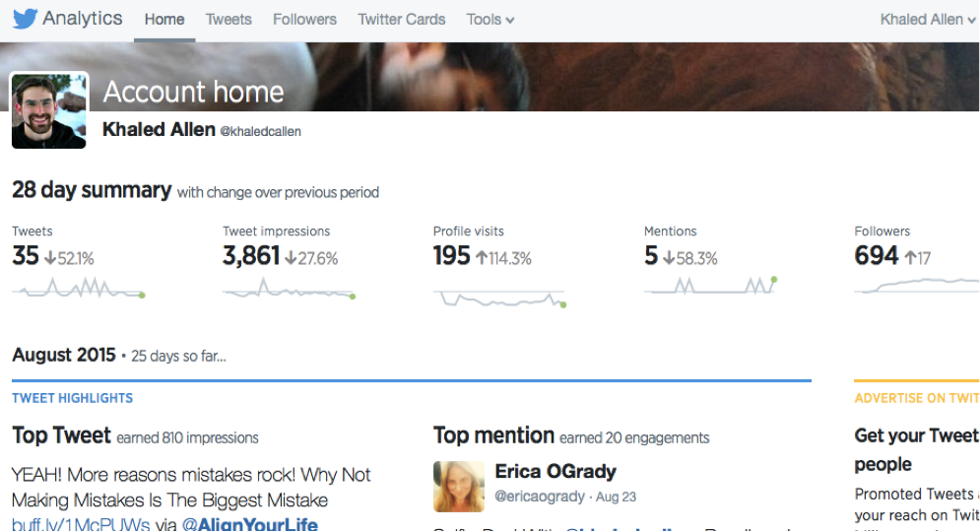Click the Followers sparkline chart
The image size is (980, 532).
917,285
